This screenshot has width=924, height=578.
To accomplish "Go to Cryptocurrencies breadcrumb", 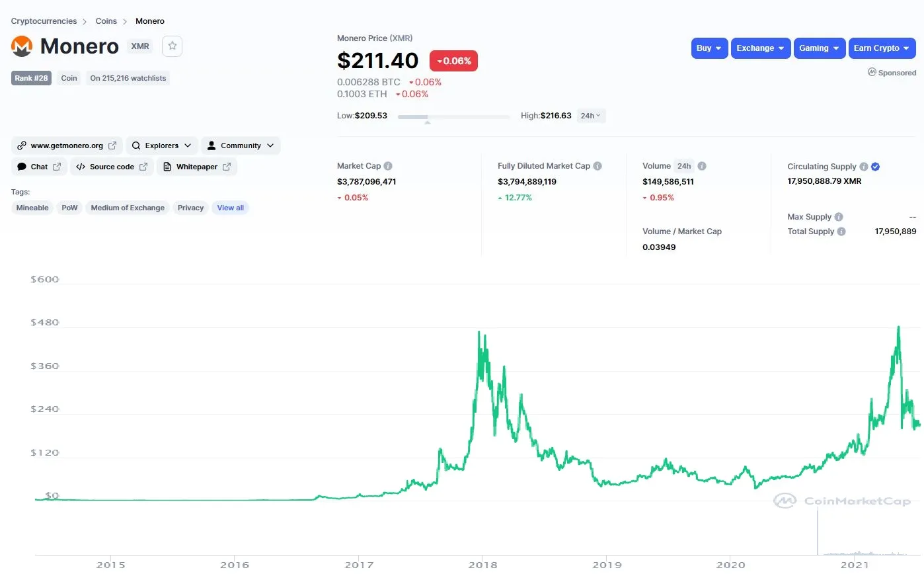I will 44,21.
